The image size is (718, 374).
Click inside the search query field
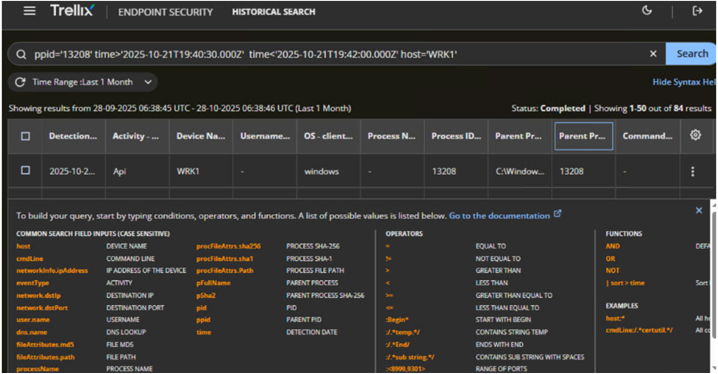click(x=337, y=54)
